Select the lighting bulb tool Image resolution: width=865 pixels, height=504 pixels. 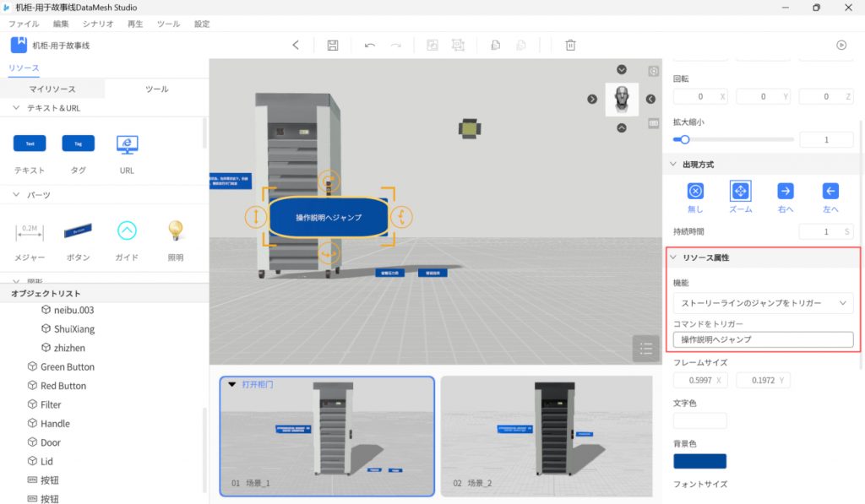(175, 230)
